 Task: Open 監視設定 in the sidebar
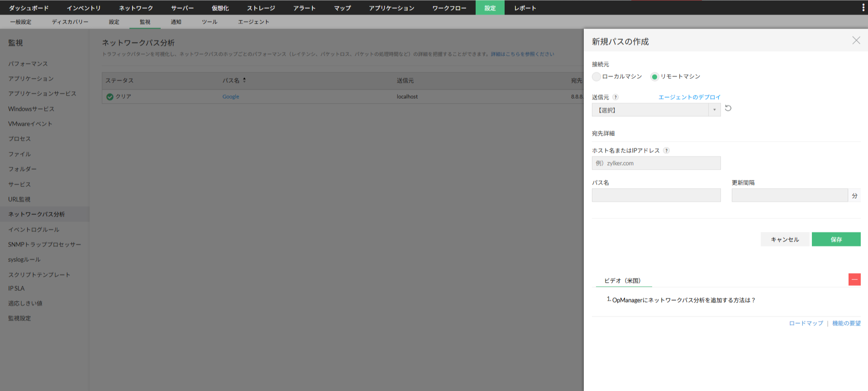tap(19, 318)
